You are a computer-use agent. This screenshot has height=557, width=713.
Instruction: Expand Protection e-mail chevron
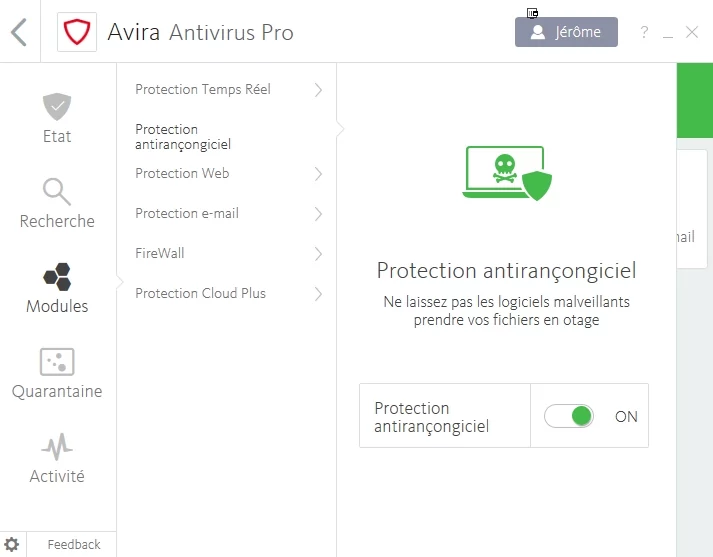pos(318,214)
